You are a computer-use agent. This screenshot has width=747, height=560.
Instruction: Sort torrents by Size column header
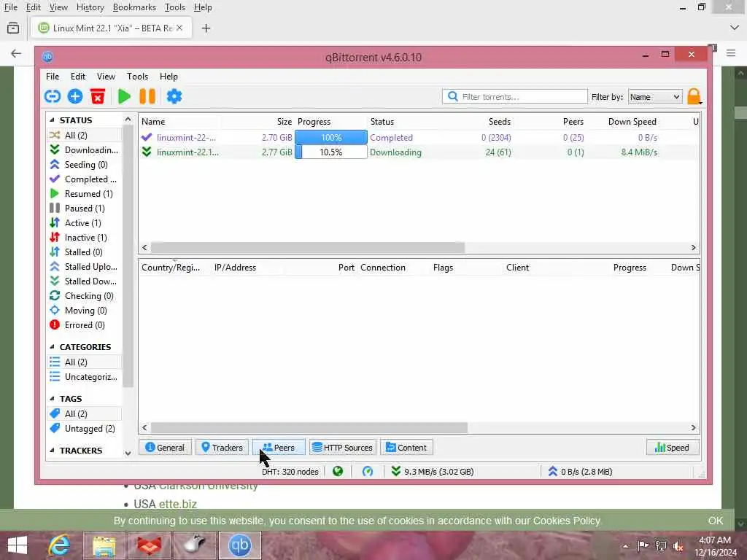pos(285,122)
